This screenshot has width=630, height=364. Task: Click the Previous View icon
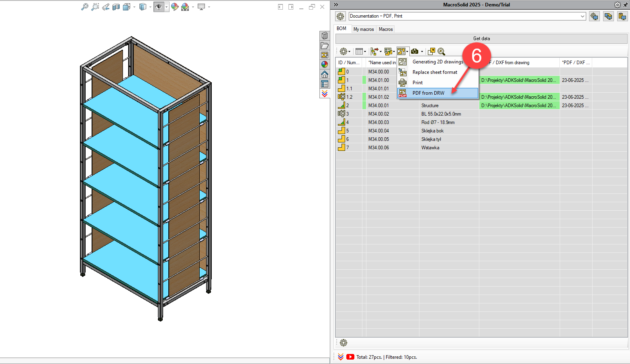tap(106, 7)
